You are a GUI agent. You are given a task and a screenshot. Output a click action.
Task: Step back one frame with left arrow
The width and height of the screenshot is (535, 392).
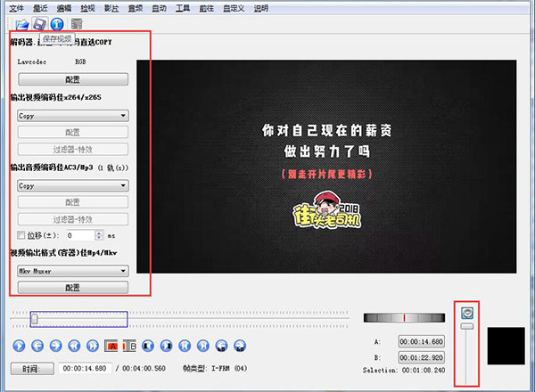coord(37,346)
